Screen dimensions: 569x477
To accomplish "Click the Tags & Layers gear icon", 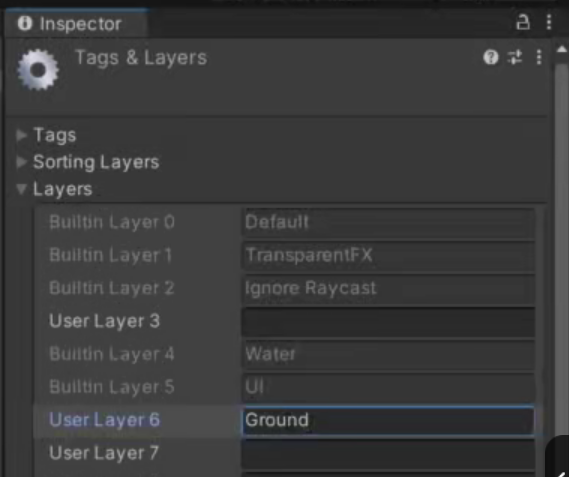I will click(38, 69).
